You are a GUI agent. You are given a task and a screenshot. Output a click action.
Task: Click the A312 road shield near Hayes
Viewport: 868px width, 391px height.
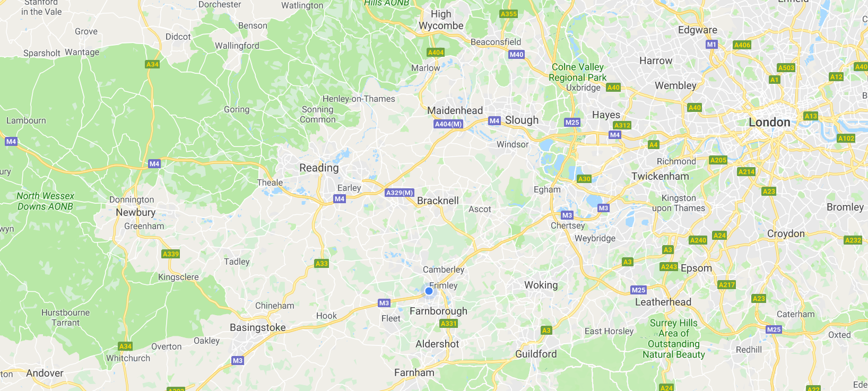click(622, 126)
